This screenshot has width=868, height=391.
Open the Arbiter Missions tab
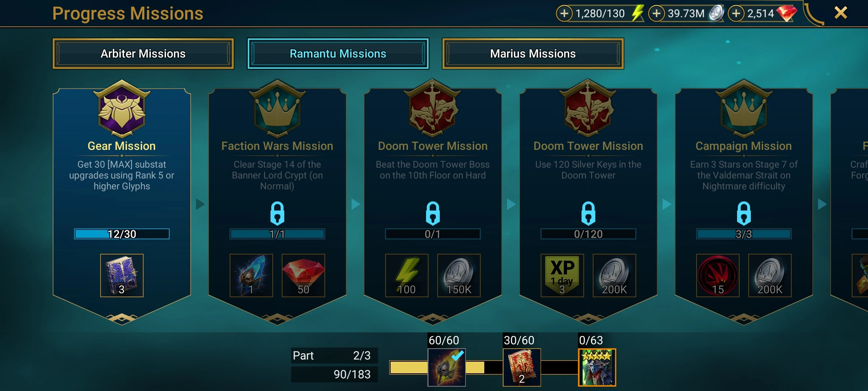click(143, 54)
